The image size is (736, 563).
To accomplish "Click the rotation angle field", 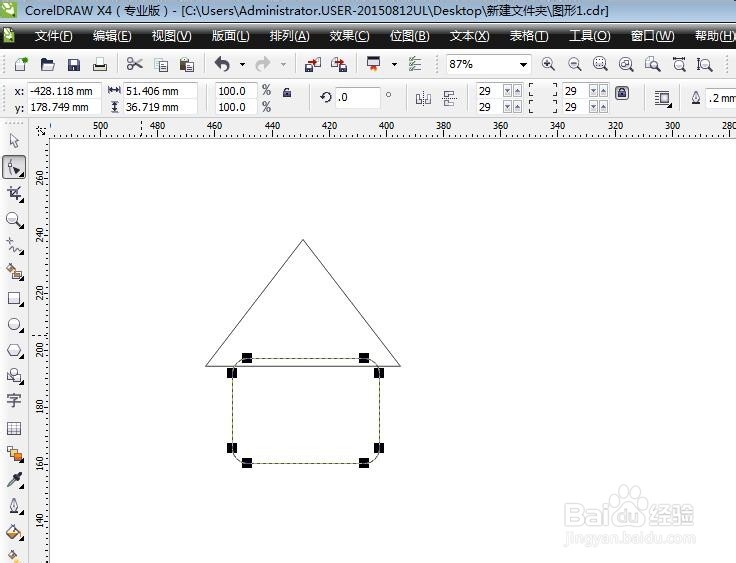I will click(357, 98).
